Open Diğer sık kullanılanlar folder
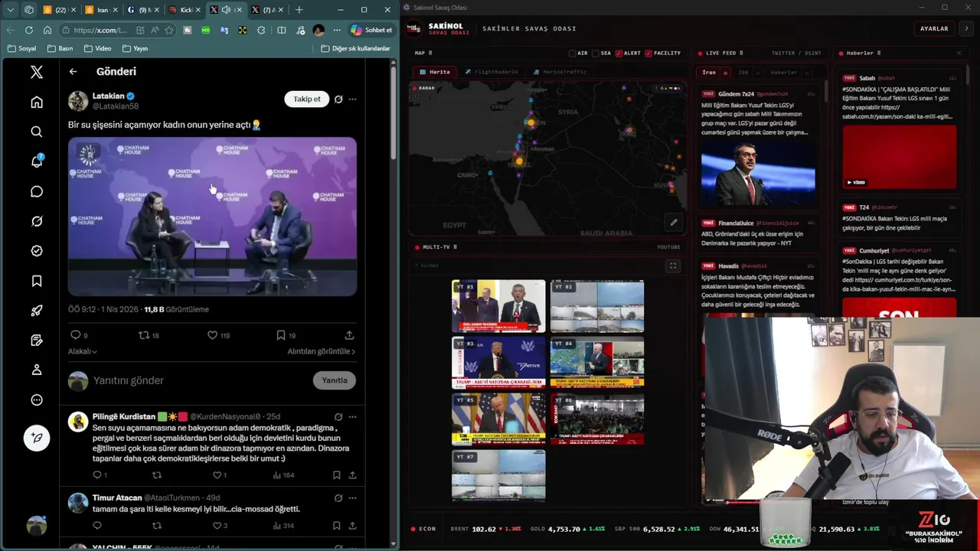 pos(355,48)
